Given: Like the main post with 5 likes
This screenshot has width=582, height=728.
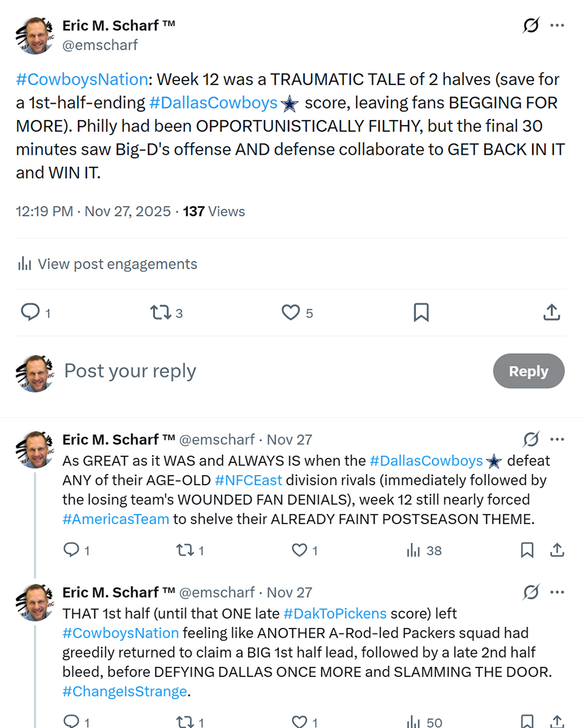Looking at the screenshot, I should point(291,312).
